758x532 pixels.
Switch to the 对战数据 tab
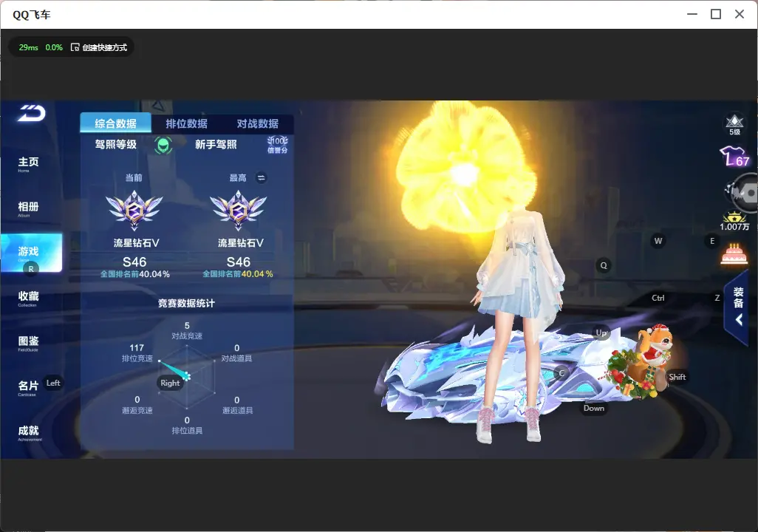pos(258,123)
